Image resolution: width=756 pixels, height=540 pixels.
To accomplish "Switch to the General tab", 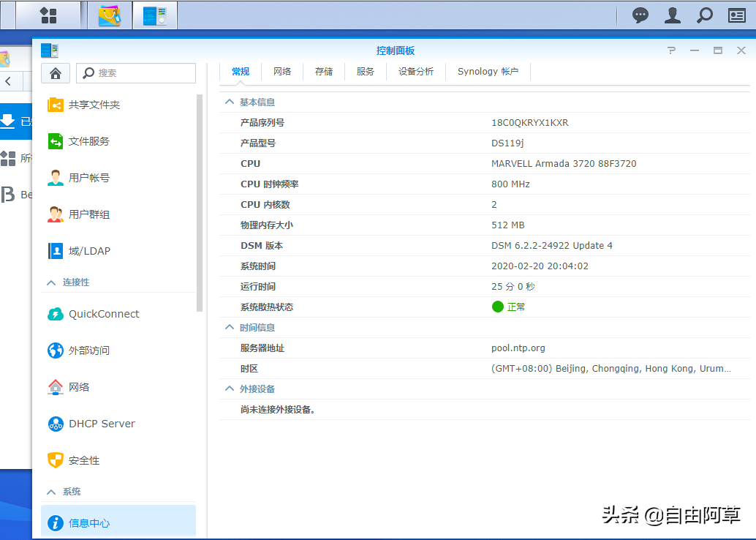I will [241, 72].
